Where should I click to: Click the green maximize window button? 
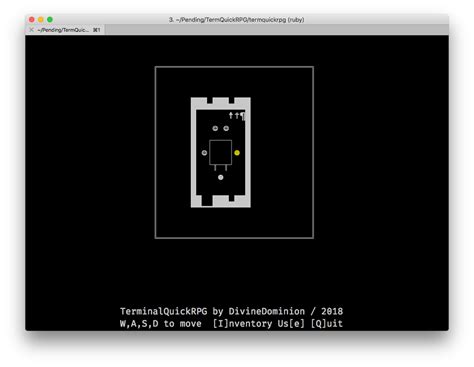(x=50, y=20)
